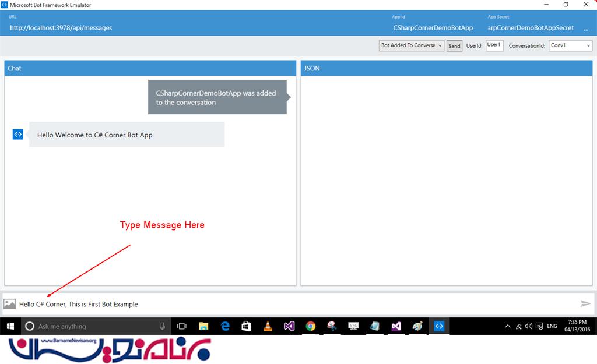597x364 pixels.
Task: Click the JSON panel header
Action: pos(447,69)
